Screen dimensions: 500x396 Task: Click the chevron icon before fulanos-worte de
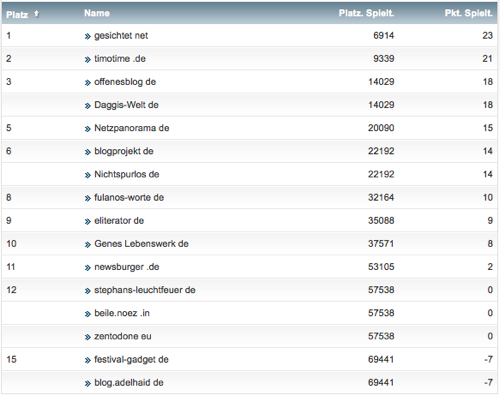[88, 199]
